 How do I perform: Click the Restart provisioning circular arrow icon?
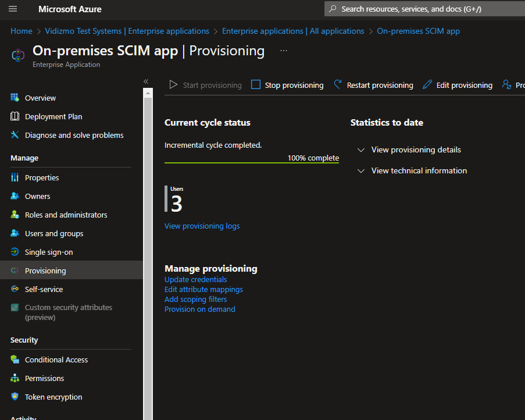tap(338, 85)
